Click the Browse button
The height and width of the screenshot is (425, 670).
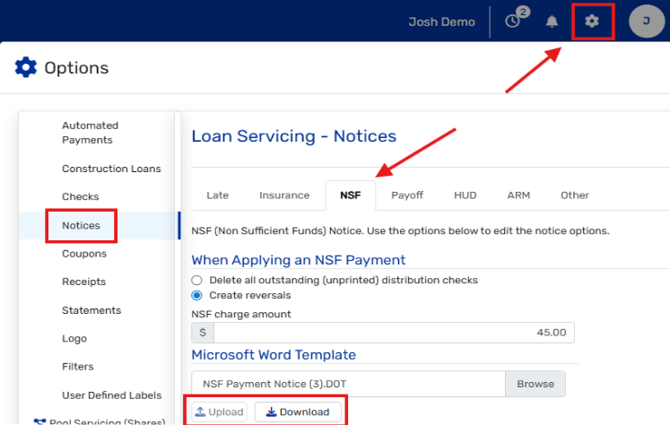[x=535, y=383]
